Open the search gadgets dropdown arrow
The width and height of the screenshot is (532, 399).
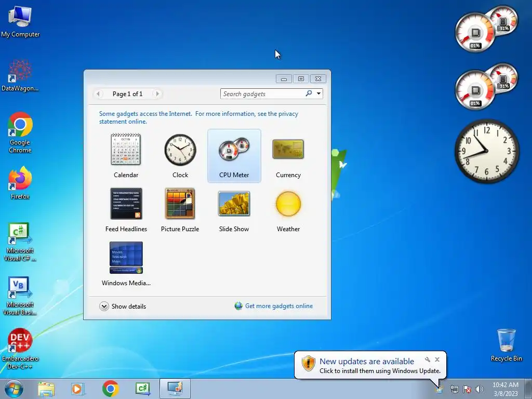[318, 94]
